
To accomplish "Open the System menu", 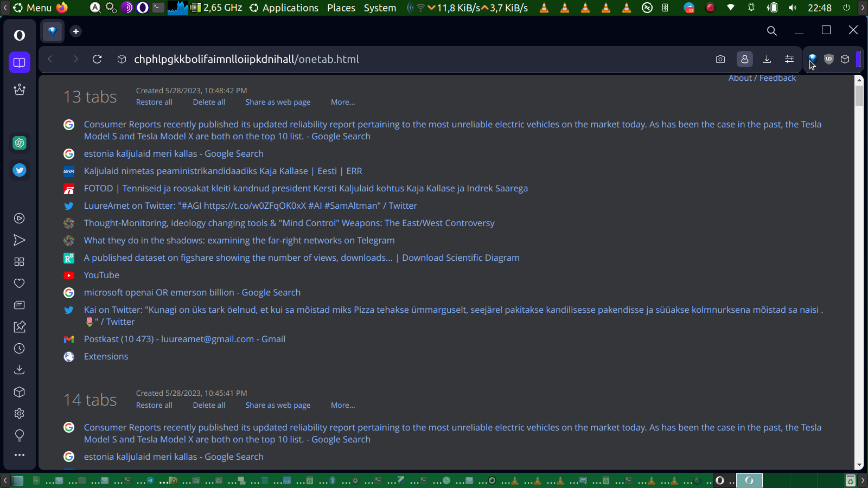I will point(380,8).
